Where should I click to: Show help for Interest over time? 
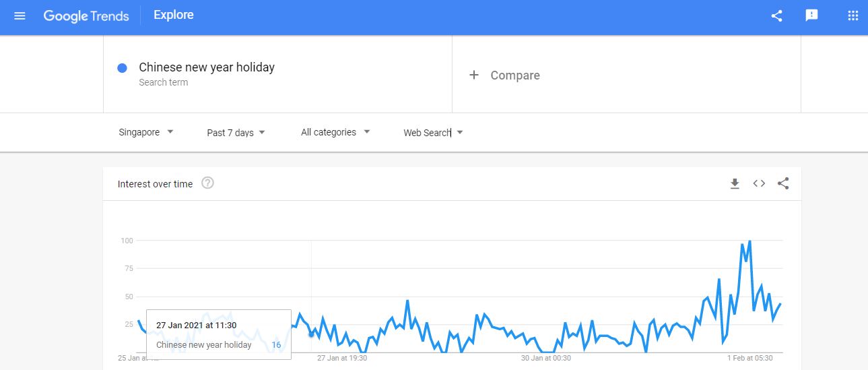207,183
